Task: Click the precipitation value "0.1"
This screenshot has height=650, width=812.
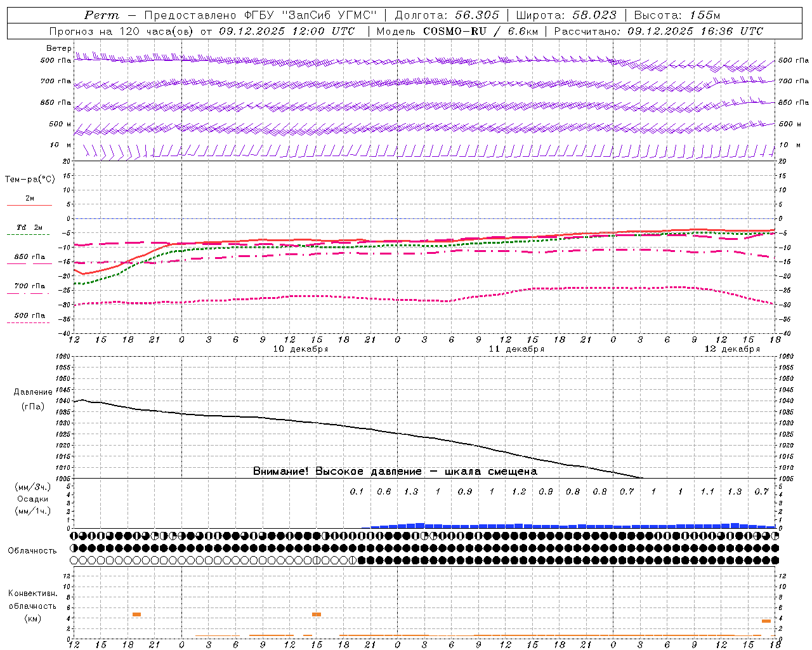Action: (357, 491)
